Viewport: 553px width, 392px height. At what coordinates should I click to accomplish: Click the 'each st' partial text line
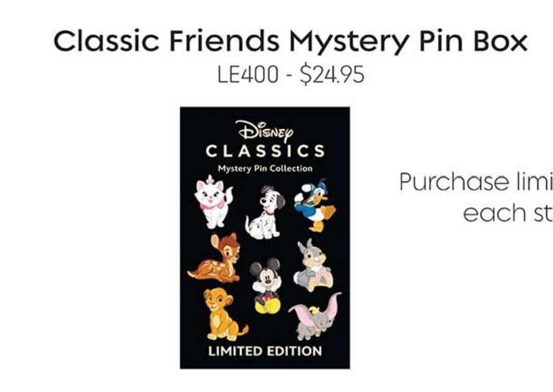[x=508, y=213]
